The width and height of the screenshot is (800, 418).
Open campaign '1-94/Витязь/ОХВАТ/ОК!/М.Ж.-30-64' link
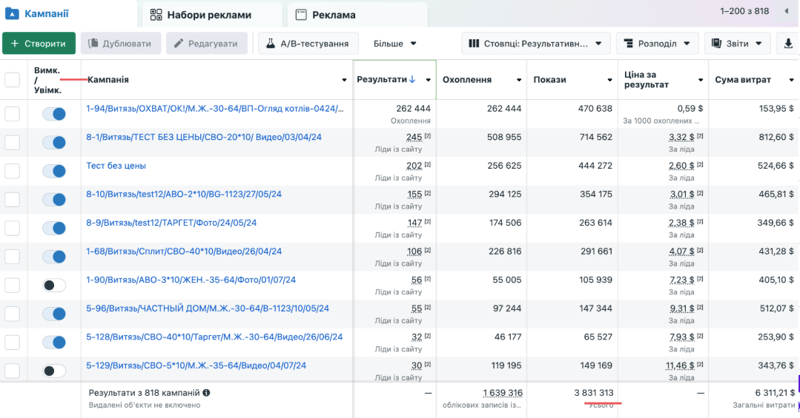[x=215, y=108]
